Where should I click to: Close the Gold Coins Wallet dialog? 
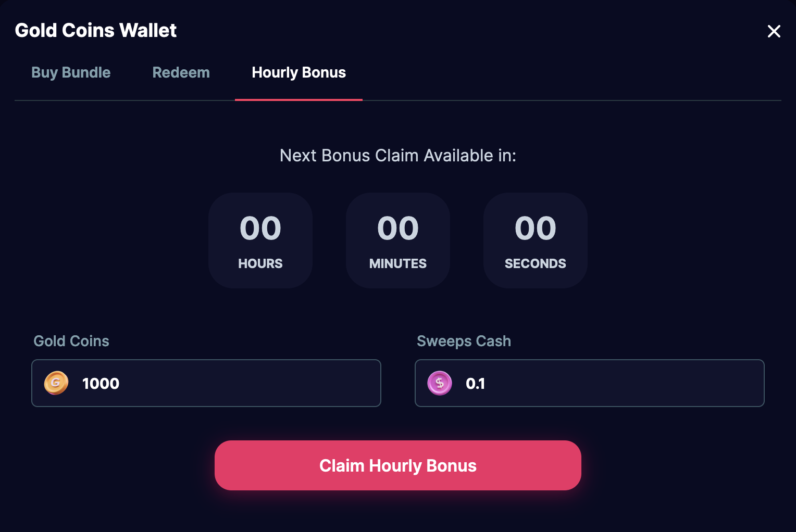click(x=774, y=31)
